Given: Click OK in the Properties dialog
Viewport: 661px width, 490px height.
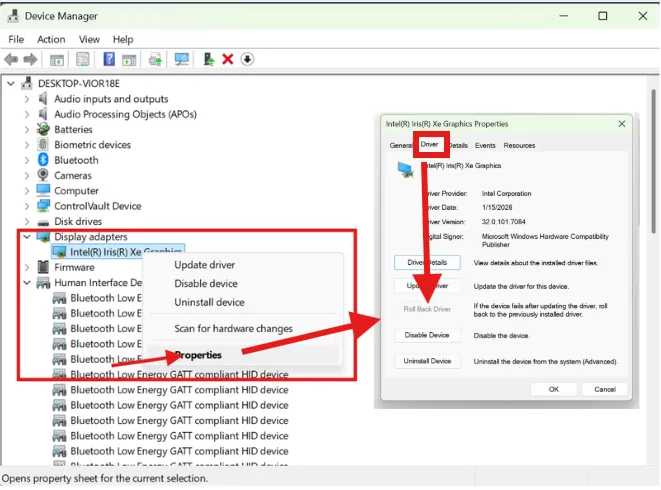Looking at the screenshot, I should (x=554, y=389).
